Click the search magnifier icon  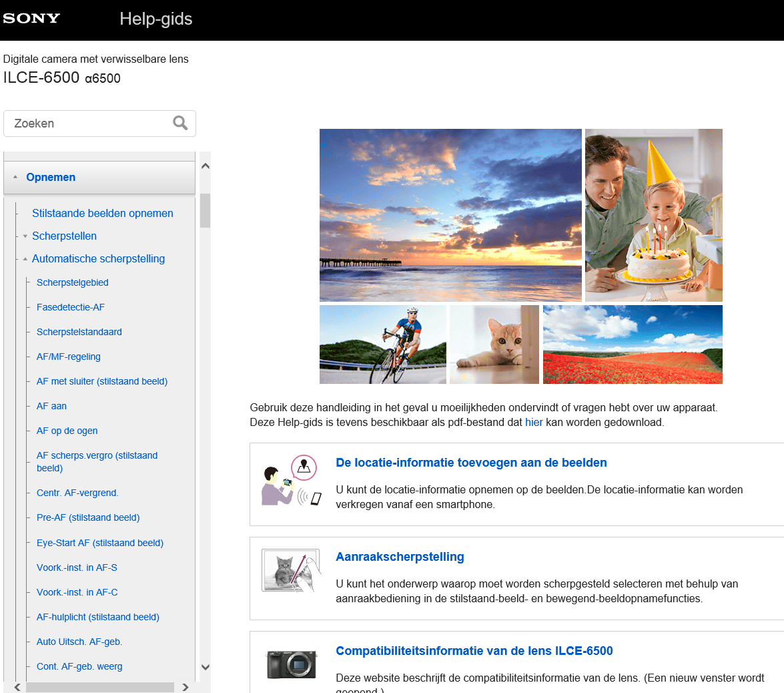[x=180, y=123]
